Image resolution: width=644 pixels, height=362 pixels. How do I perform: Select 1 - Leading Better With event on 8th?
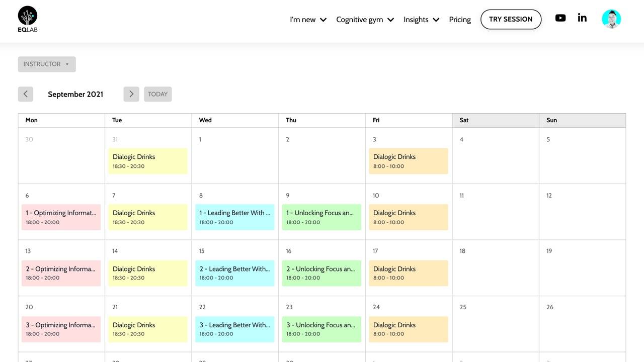click(x=234, y=217)
